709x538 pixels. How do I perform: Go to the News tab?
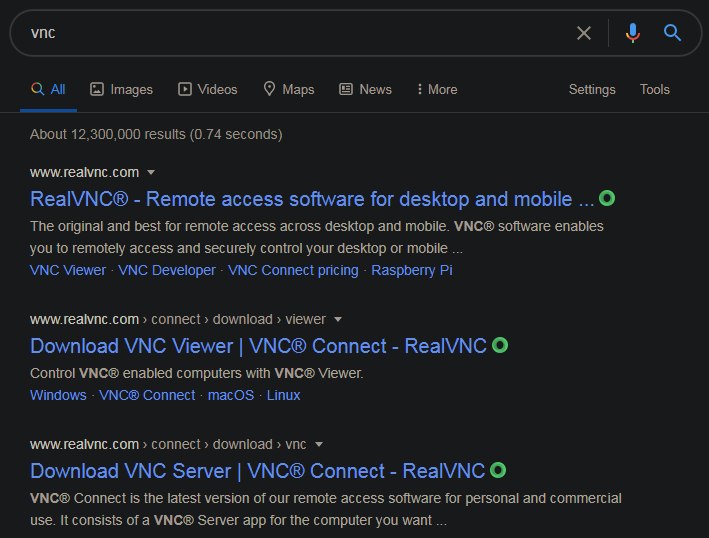pyautogui.click(x=365, y=89)
